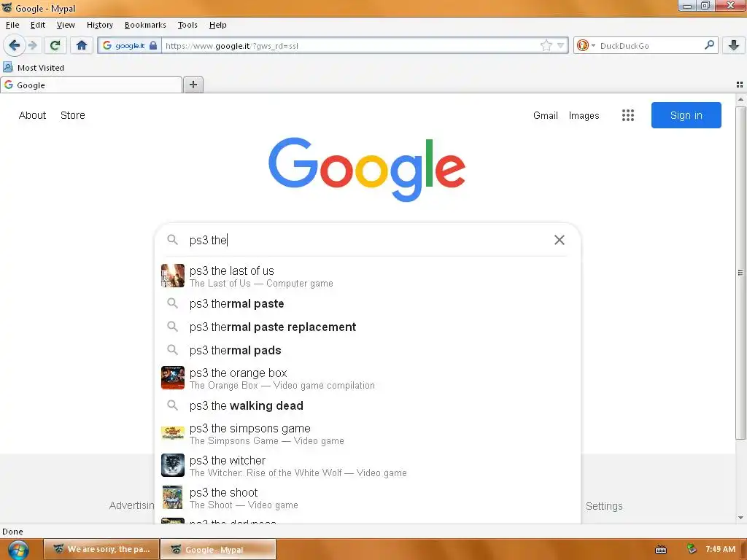Open DuckDuckGo search engine selector dropdown
The image size is (747, 560).
(586, 46)
